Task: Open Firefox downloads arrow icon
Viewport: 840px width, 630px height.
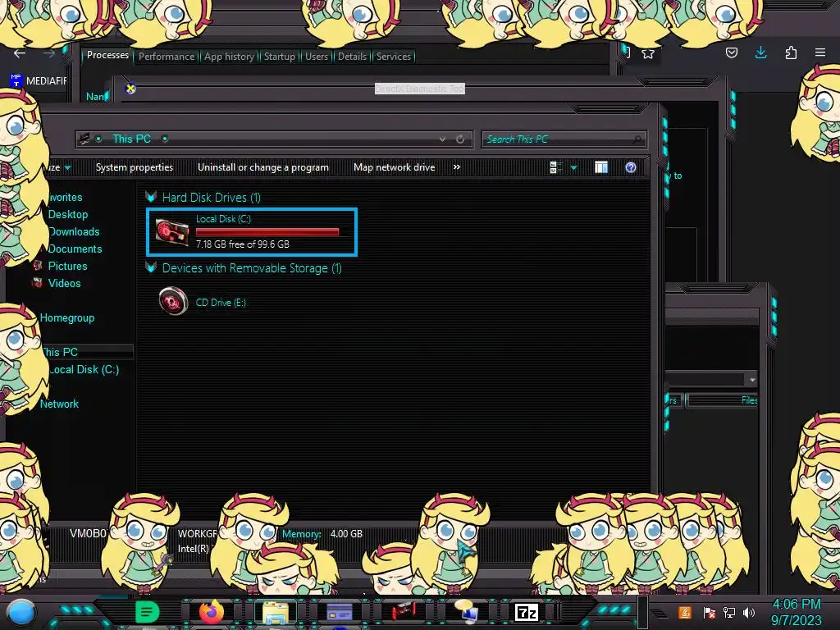Action: [x=760, y=52]
